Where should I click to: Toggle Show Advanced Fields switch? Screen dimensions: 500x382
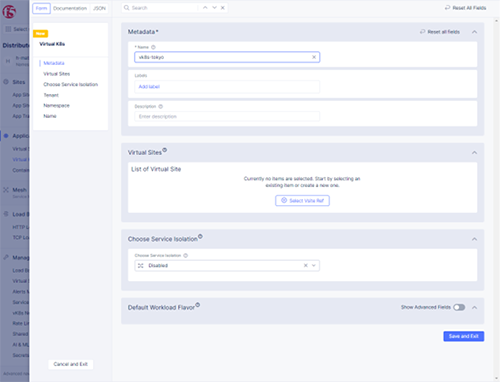coord(459,307)
